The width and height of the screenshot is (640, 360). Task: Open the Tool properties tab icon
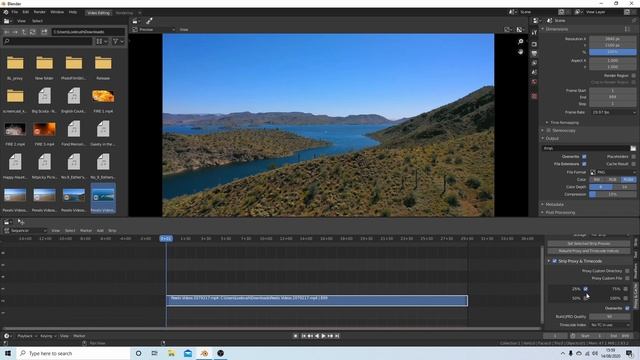click(x=534, y=32)
